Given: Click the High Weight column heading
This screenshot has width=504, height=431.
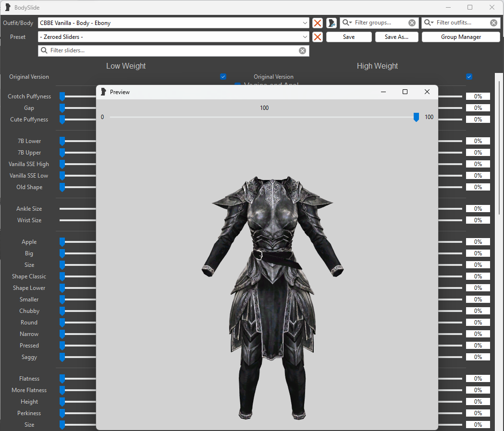Looking at the screenshot, I should point(377,66).
